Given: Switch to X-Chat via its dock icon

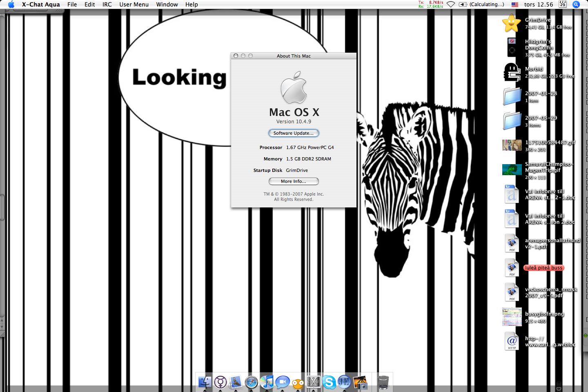Looking at the screenshot, I should coord(314,382).
